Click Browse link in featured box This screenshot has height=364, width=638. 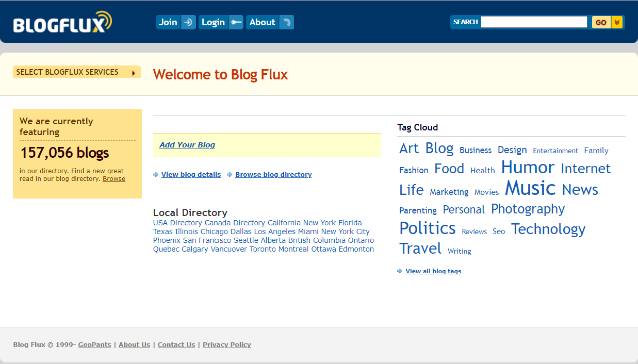(114, 179)
